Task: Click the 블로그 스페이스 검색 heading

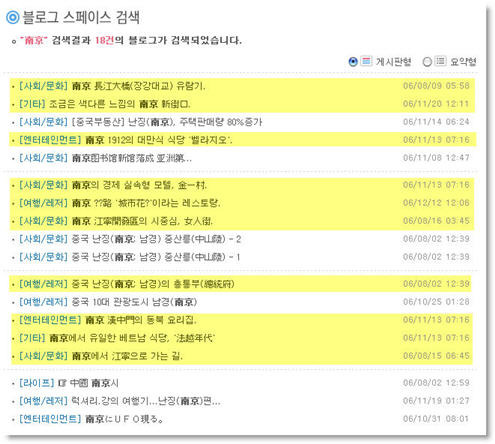Action: point(81,17)
